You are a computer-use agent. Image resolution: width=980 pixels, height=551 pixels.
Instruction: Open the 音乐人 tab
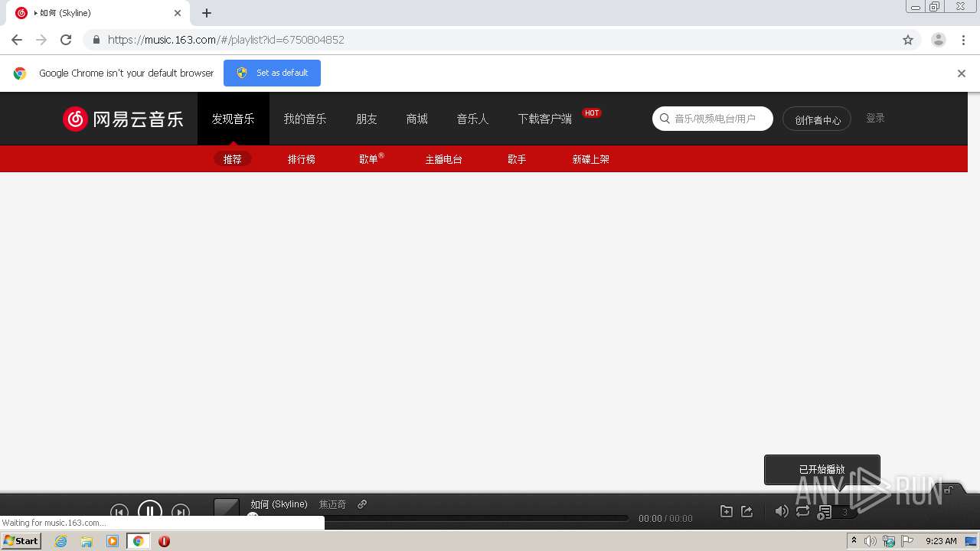pyautogui.click(x=472, y=119)
